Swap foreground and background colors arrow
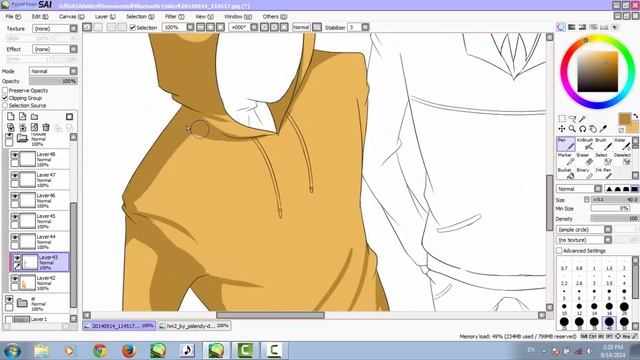 (x=635, y=116)
